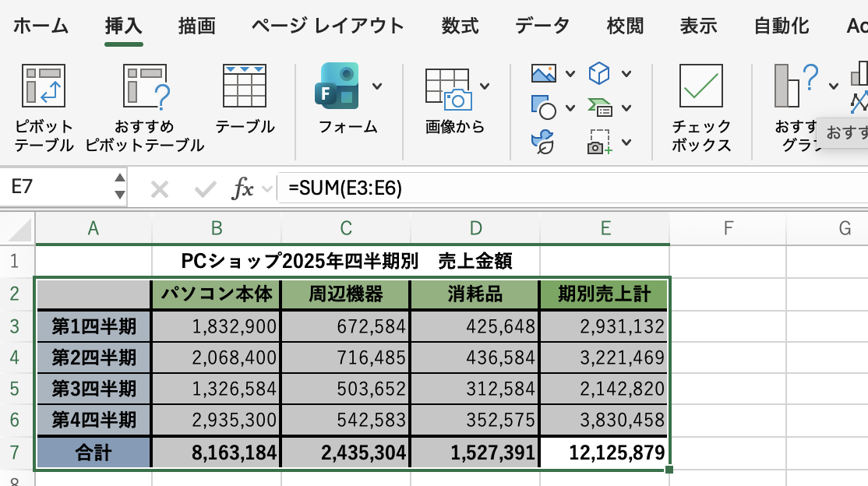Insert a チェックボックス (Checkbox) control
This screenshot has height=486, width=868.
[701, 86]
